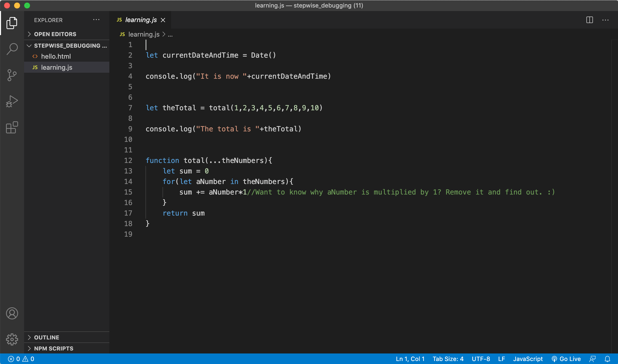
Task: Select JavaScript language mode
Action: (x=528, y=359)
